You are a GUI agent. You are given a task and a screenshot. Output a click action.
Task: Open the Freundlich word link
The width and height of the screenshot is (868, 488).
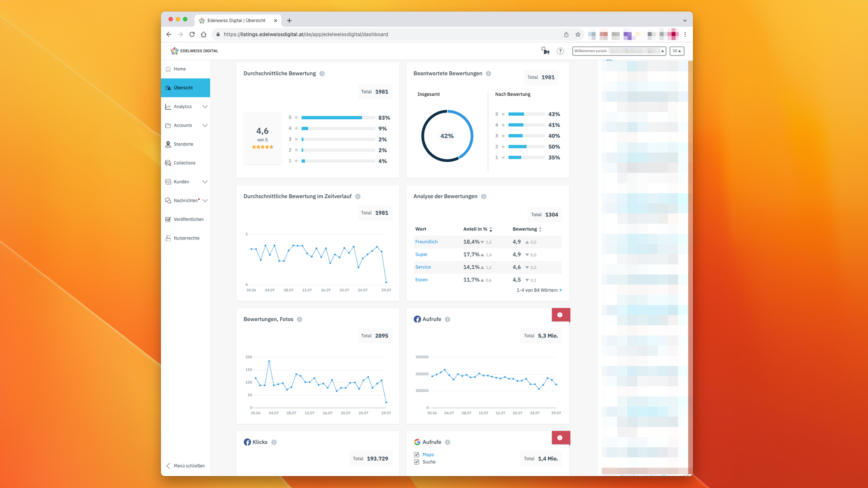(426, 242)
